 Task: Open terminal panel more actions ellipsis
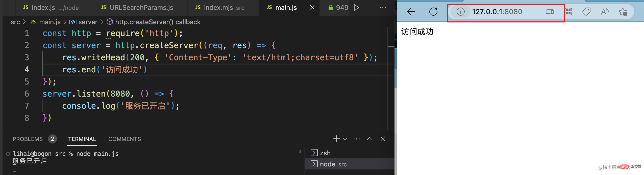point(357,139)
